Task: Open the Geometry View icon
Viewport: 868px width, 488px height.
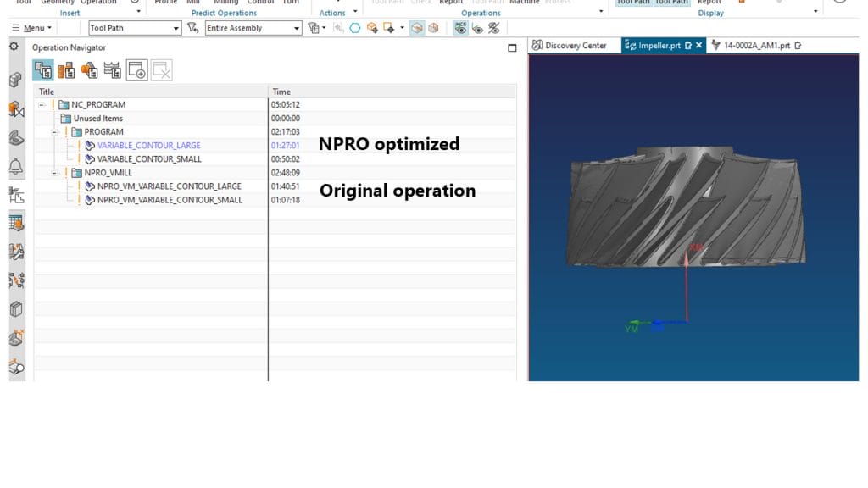Action: [90, 71]
